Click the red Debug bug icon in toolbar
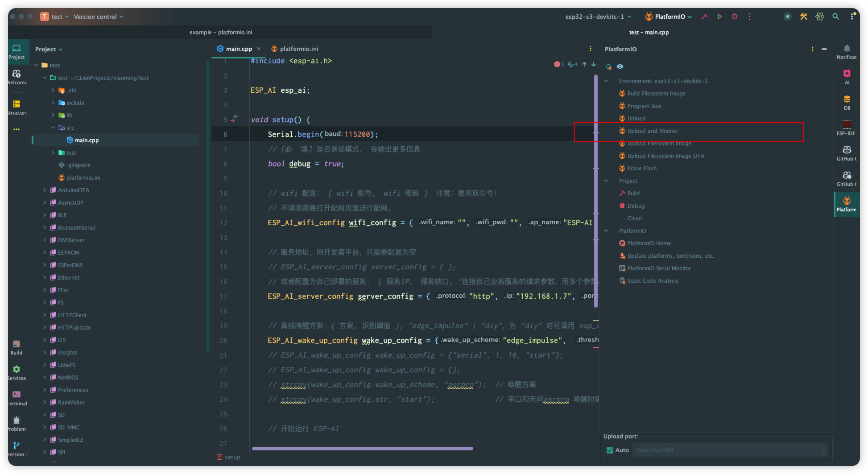Image resolution: width=868 pixels, height=474 pixels. pos(735,16)
